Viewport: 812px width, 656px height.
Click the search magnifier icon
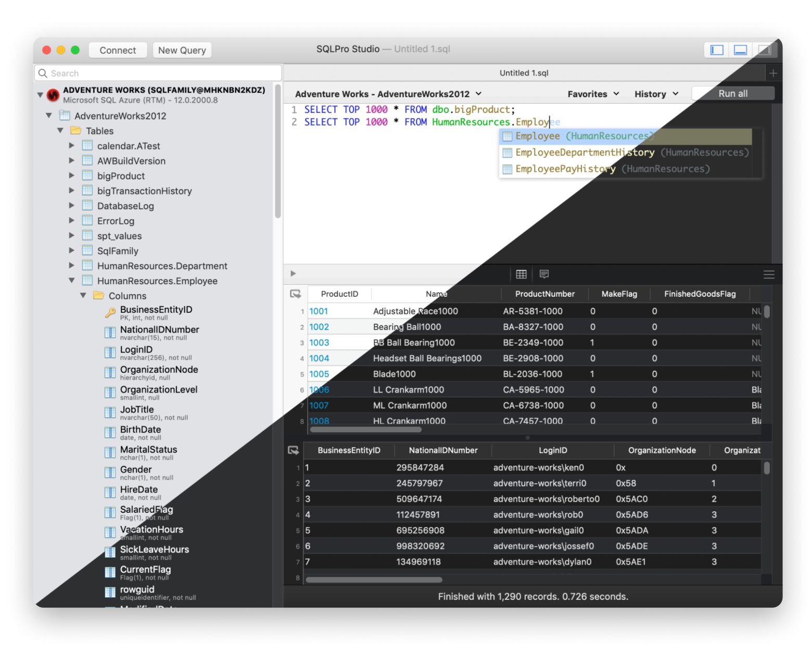click(43, 73)
